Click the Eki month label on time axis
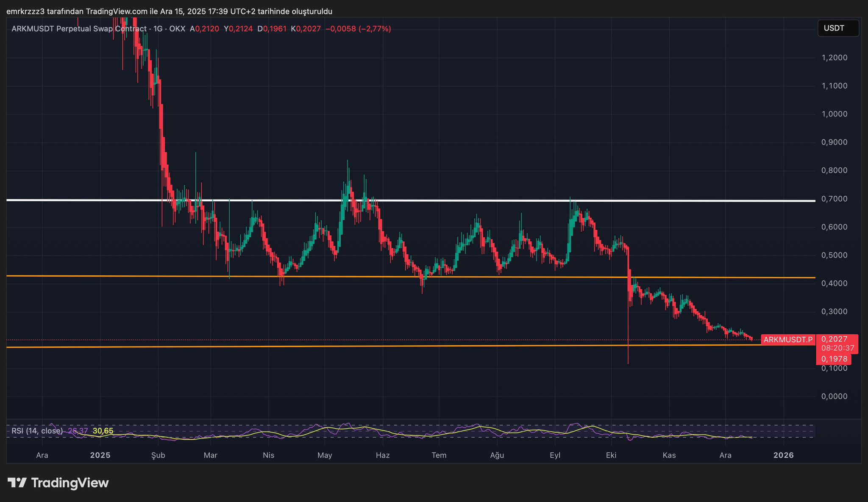This screenshot has height=502, width=868. pyautogui.click(x=611, y=455)
